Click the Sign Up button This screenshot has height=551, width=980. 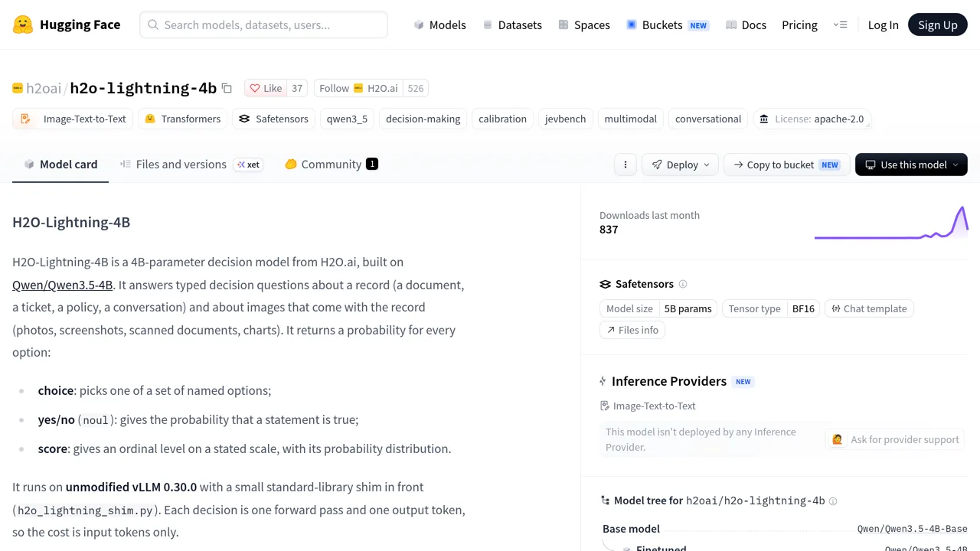[938, 24]
